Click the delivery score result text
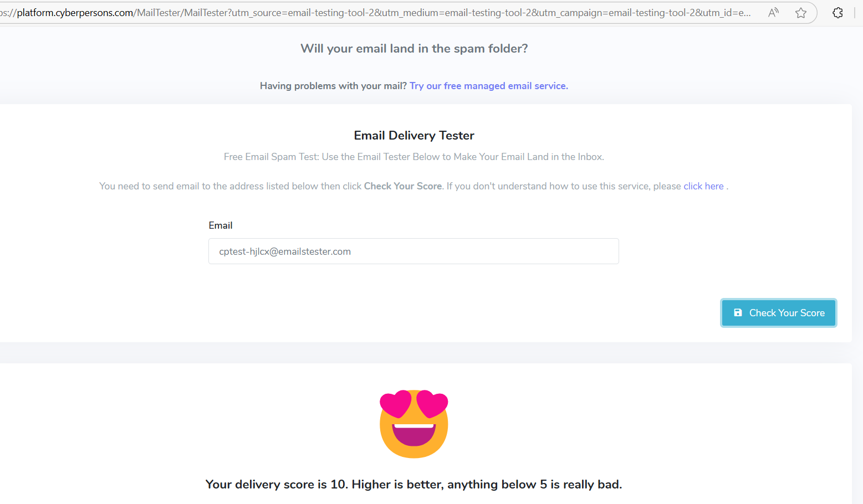This screenshot has width=863, height=504. pyautogui.click(x=413, y=485)
